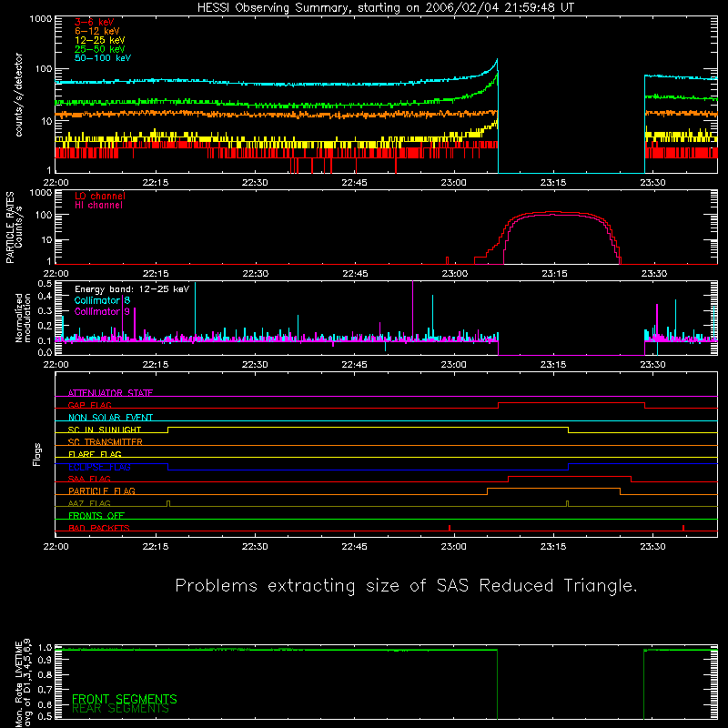This screenshot has height=728, width=728.
Task: Select the cyan 50-100 keV legend entry
Action: pyautogui.click(x=102, y=58)
